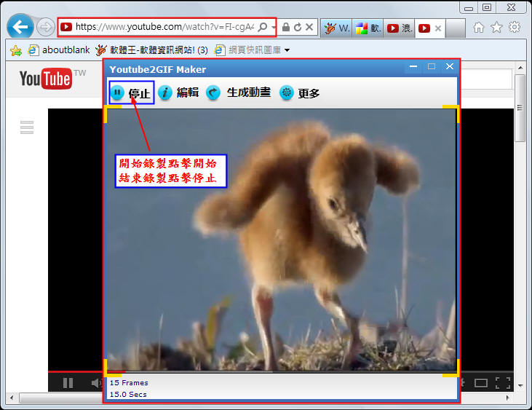Switch to the 浪. YouTube tab
This screenshot has width=532, height=410.
pyautogui.click(x=400, y=28)
